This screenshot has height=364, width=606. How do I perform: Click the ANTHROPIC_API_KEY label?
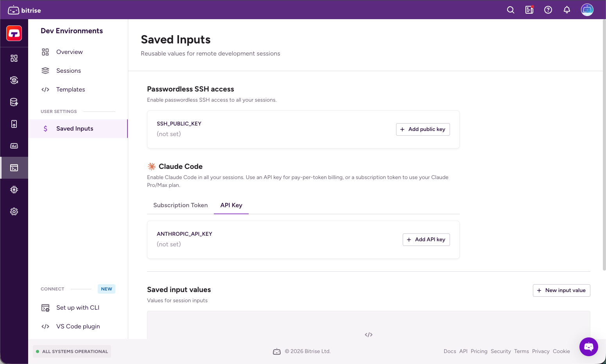185,234
